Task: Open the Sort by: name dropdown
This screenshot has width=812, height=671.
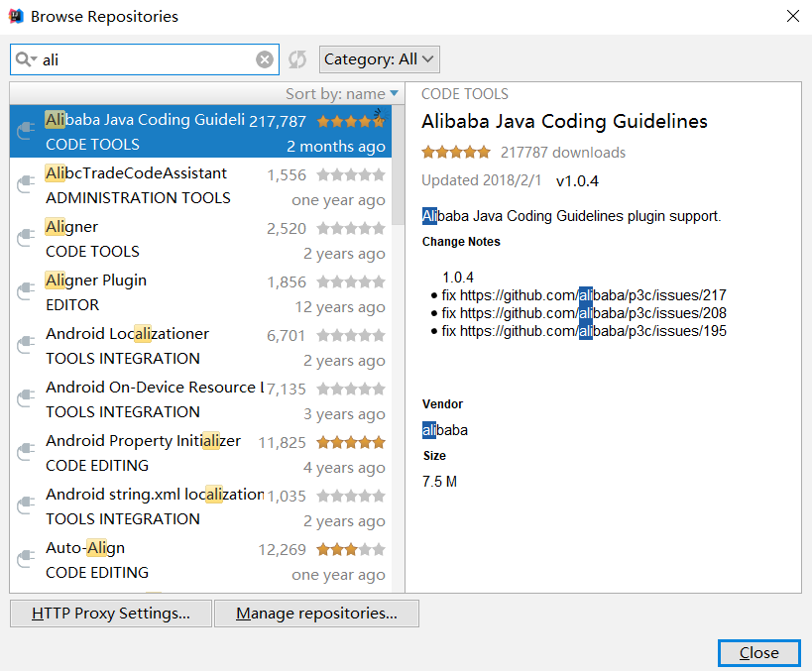Action: (x=342, y=94)
